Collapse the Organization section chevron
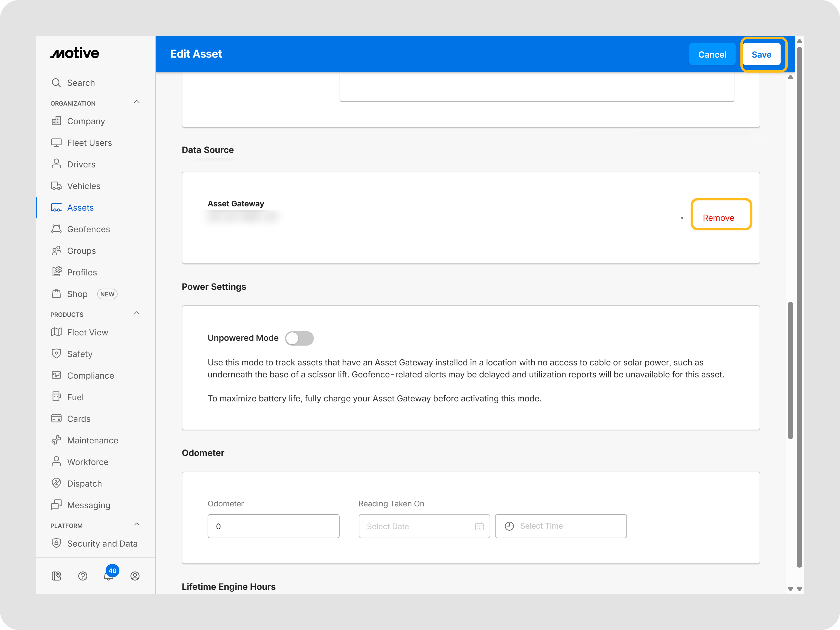The image size is (840, 630). coord(137,102)
